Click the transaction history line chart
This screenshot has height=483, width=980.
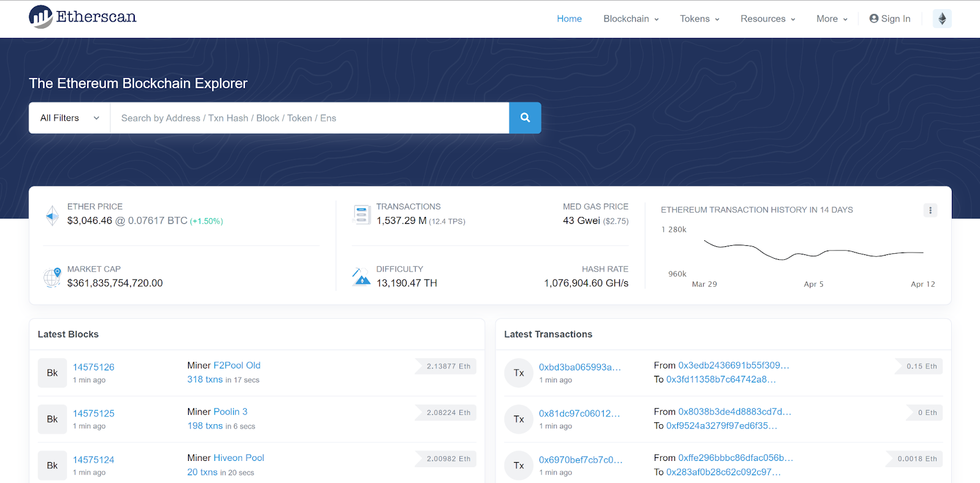click(813, 250)
